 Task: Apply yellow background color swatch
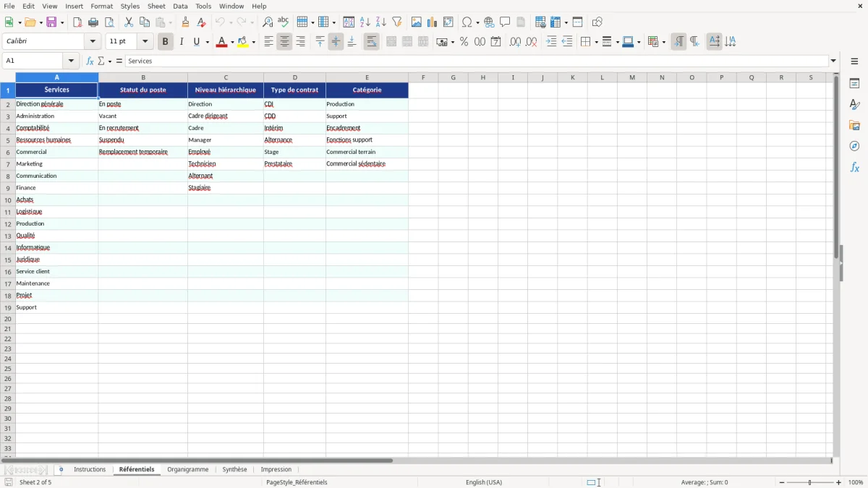(x=242, y=42)
